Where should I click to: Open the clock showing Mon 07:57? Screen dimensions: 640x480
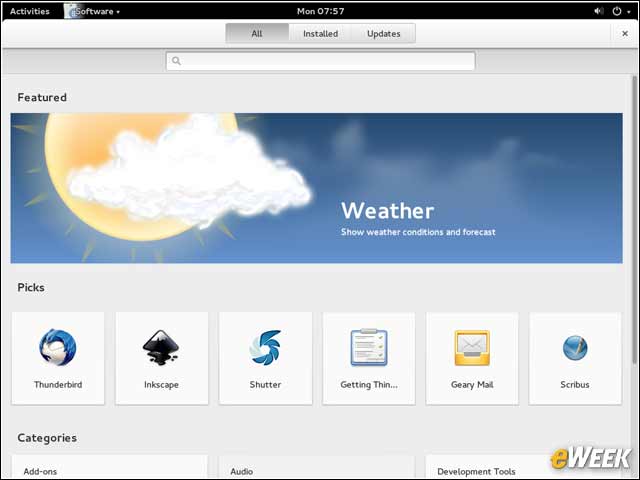(320, 11)
